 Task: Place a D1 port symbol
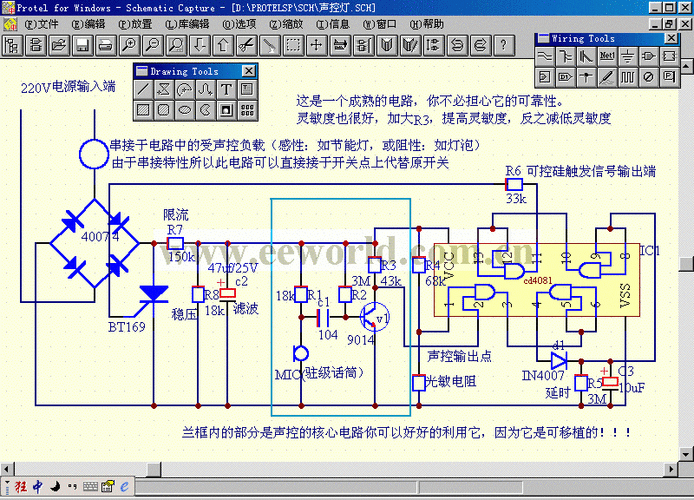(566, 77)
